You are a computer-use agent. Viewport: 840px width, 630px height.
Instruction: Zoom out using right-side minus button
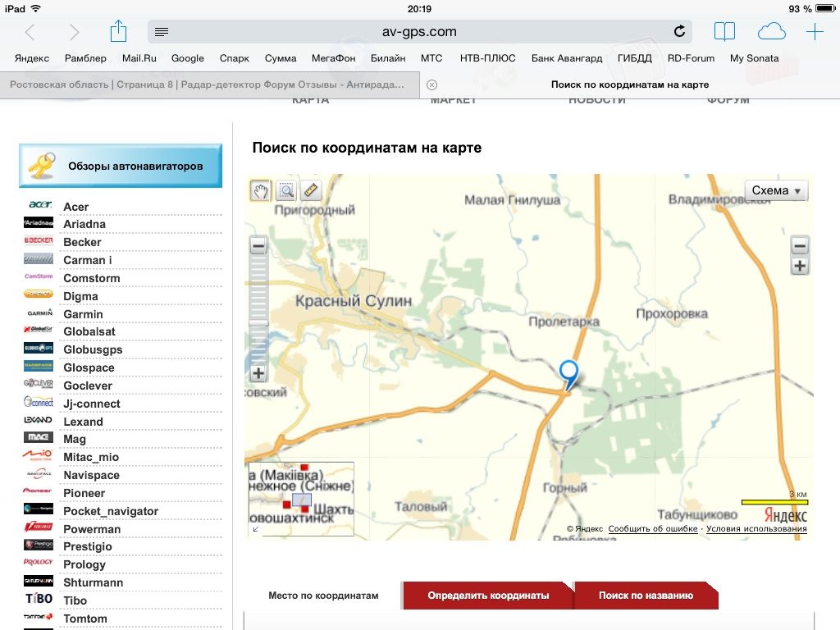799,246
